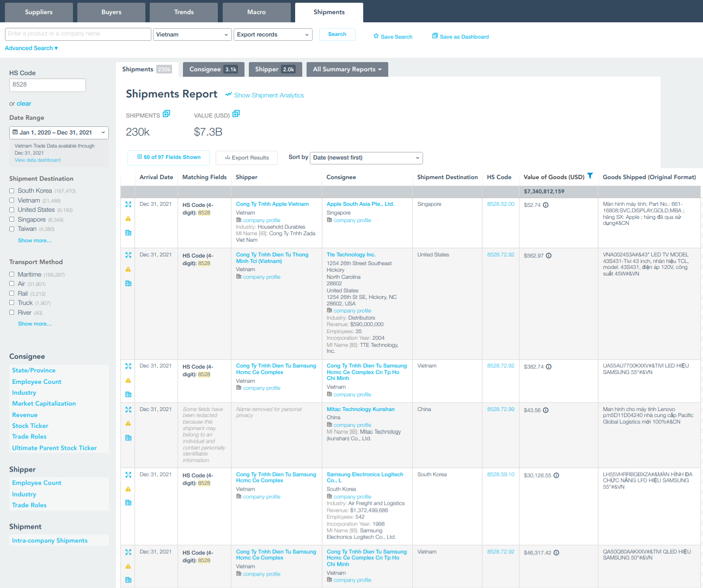This screenshot has width=703, height=588.
Task: Open the Sort by Date dropdown
Action: pos(366,158)
